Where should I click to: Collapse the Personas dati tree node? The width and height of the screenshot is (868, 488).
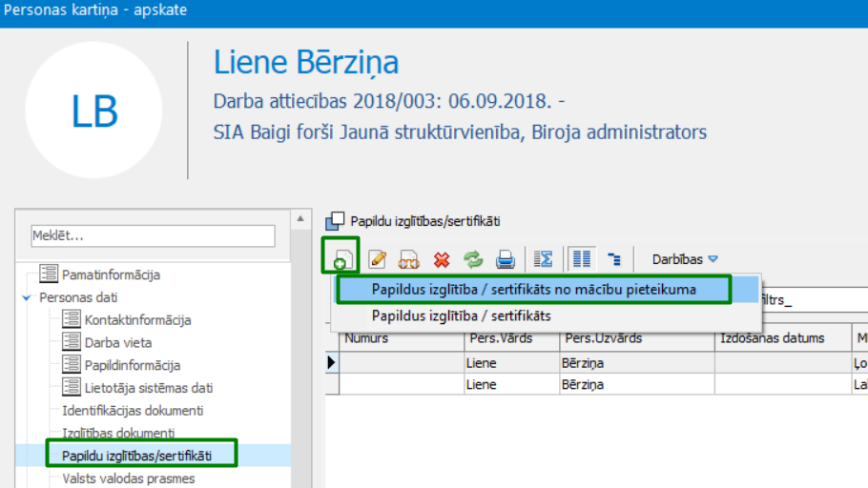pos(27,297)
